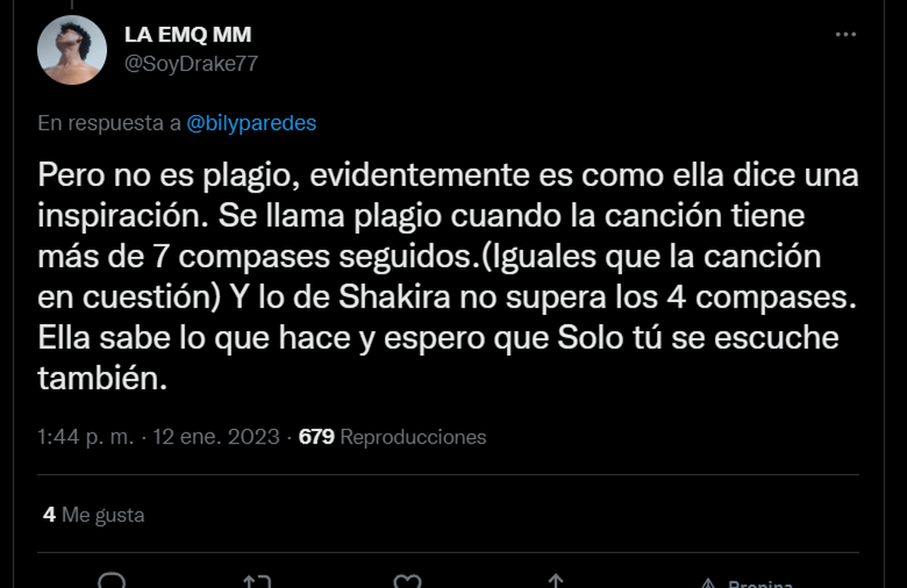
Task: Click the 12 ene. 2023 date
Action: (x=216, y=437)
